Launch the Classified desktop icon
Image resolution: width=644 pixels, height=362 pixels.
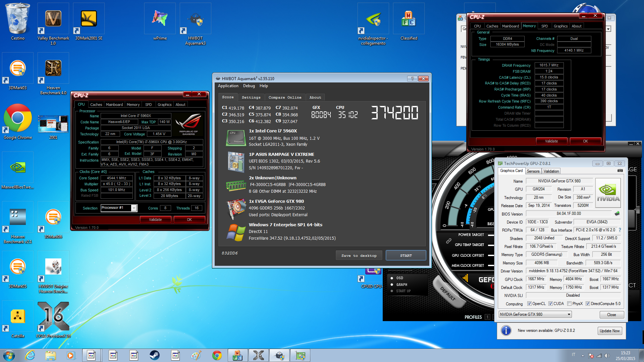click(x=409, y=22)
